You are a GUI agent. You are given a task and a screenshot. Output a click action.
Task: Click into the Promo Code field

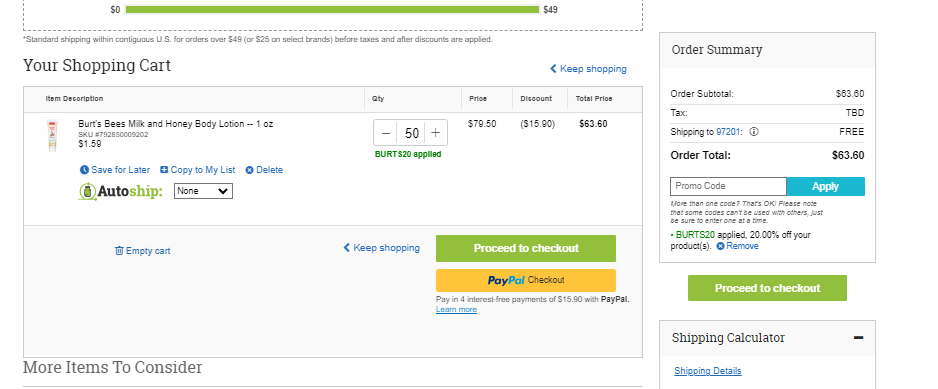[x=728, y=186]
